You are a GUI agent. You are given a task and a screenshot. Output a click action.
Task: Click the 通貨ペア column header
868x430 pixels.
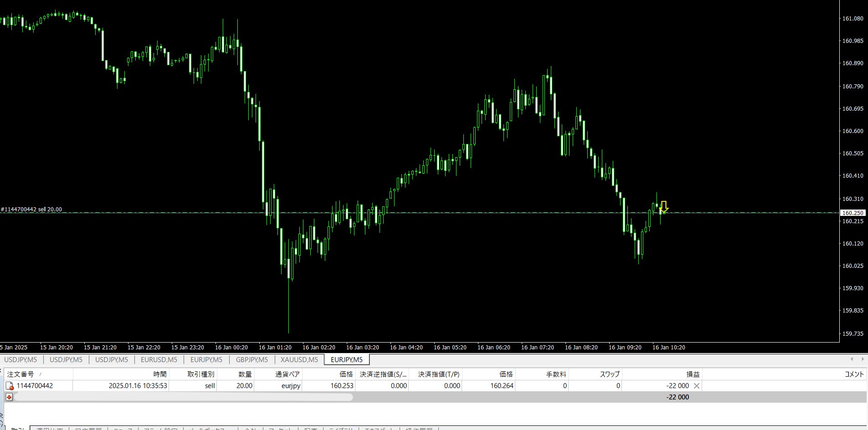288,374
